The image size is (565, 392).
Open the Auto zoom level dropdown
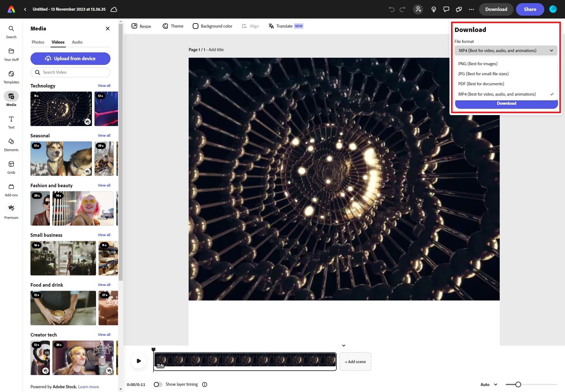click(488, 384)
